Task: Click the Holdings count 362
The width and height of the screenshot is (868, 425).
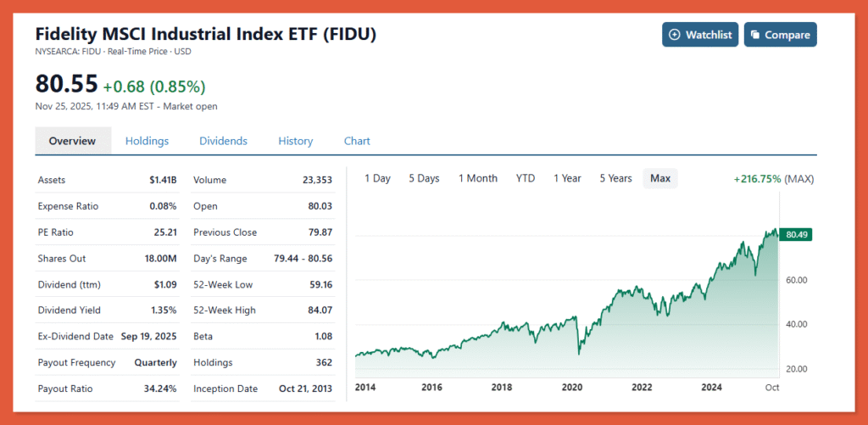Action: [x=325, y=363]
